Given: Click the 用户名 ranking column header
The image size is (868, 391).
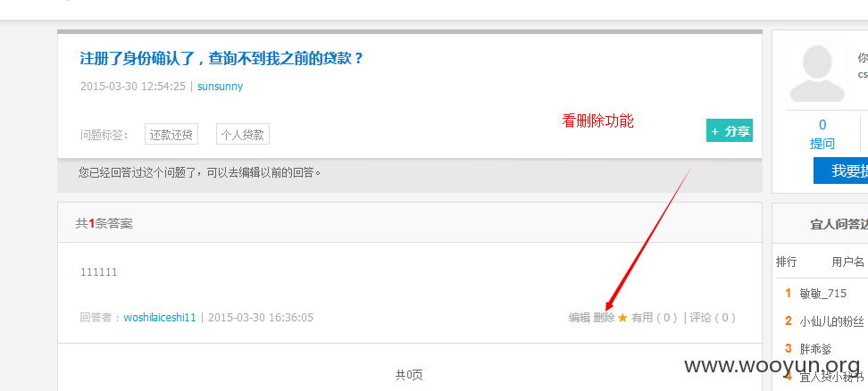Looking at the screenshot, I should pyautogui.click(x=847, y=262).
